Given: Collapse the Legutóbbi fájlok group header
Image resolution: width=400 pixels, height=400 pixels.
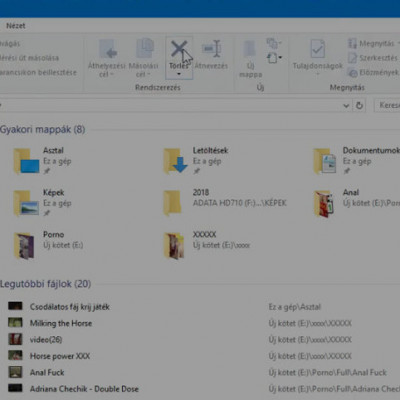Looking at the screenshot, I should click(x=45, y=284).
